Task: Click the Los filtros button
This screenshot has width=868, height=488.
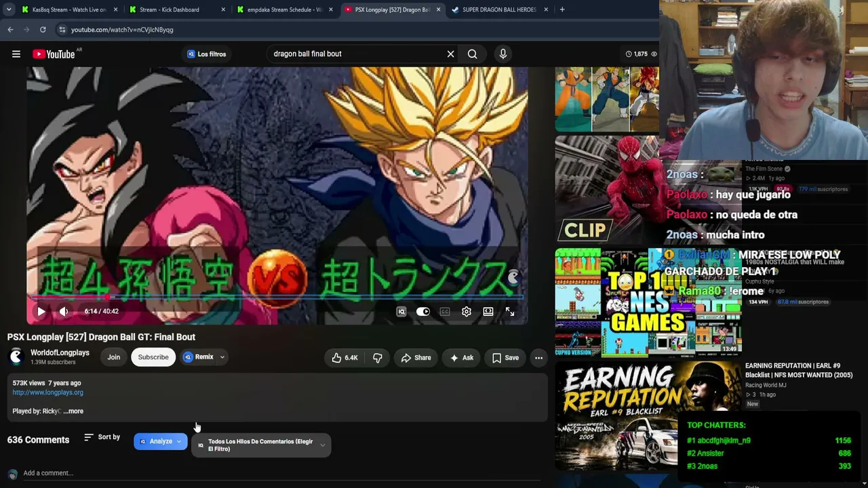Action: [206, 54]
